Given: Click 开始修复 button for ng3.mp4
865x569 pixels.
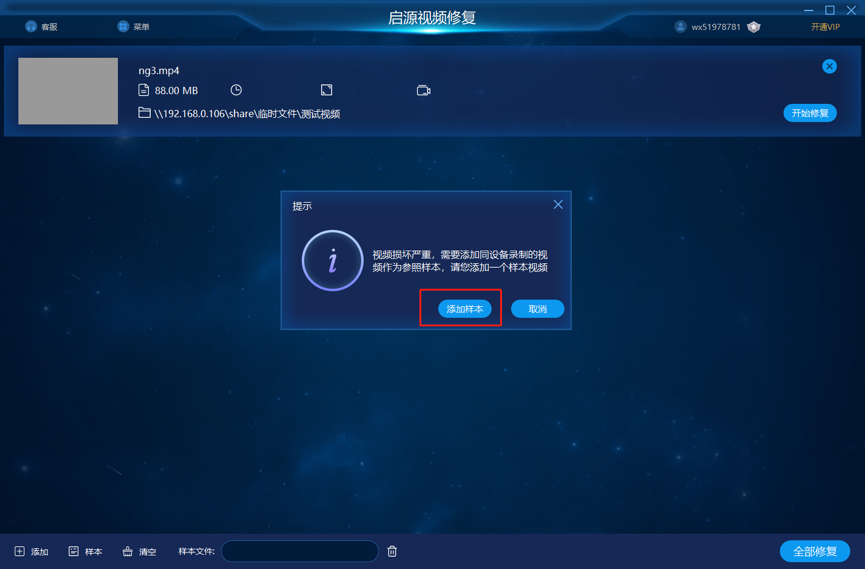Looking at the screenshot, I should (x=810, y=113).
